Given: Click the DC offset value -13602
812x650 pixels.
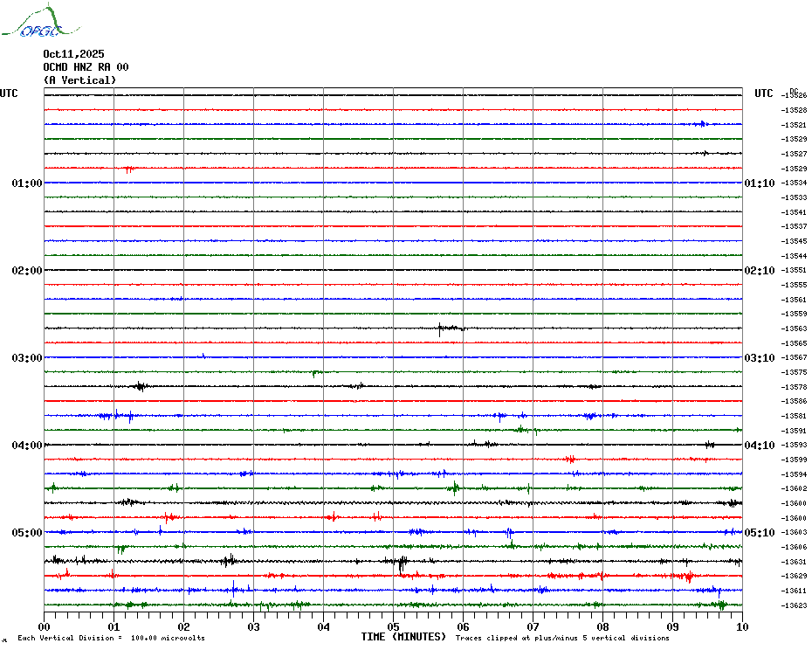Looking at the screenshot, I should click(794, 488).
